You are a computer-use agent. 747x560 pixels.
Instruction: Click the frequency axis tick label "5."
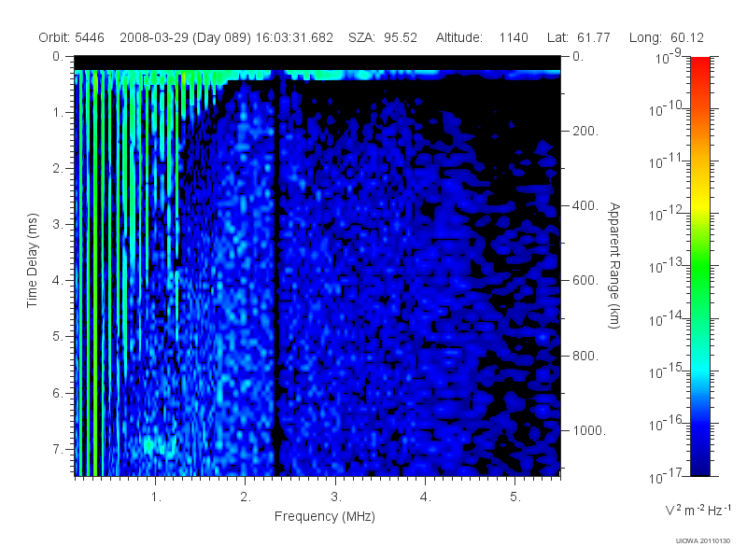(515, 497)
